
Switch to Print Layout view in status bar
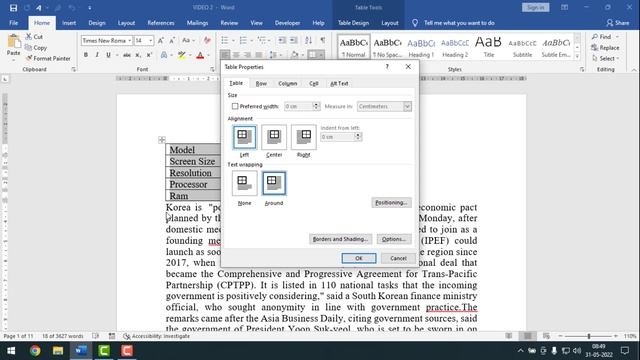(x=528, y=336)
